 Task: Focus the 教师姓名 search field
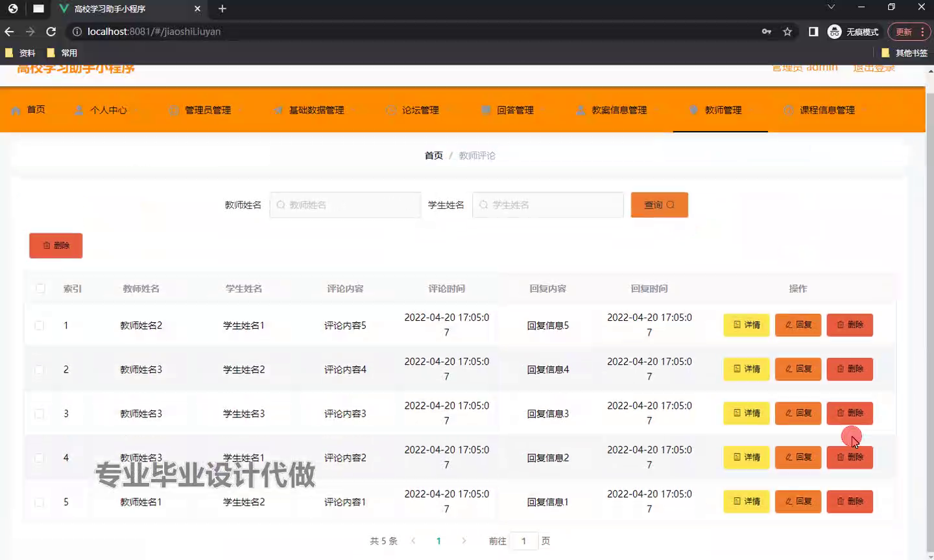(345, 205)
